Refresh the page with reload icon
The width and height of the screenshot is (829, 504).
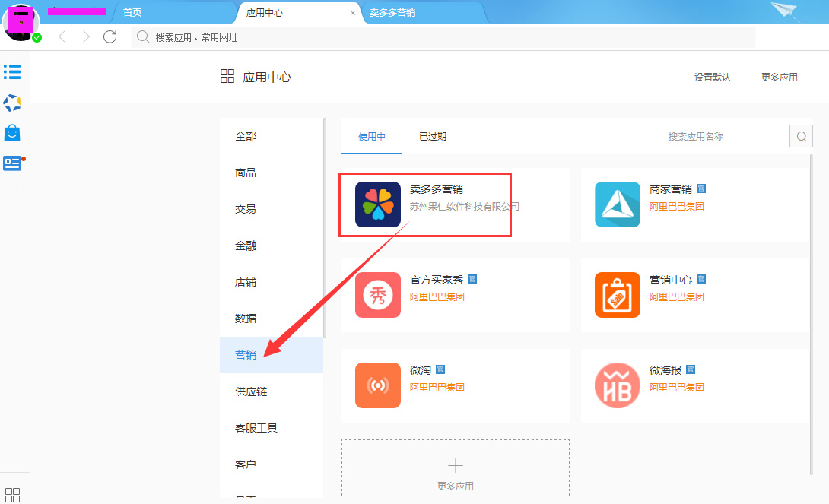tap(110, 36)
